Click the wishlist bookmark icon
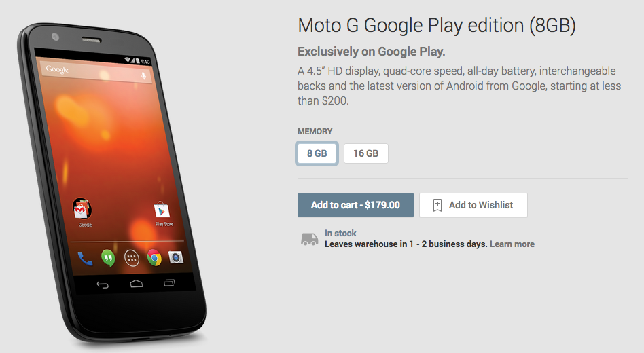Viewport: 644px width, 353px height. 437,205
